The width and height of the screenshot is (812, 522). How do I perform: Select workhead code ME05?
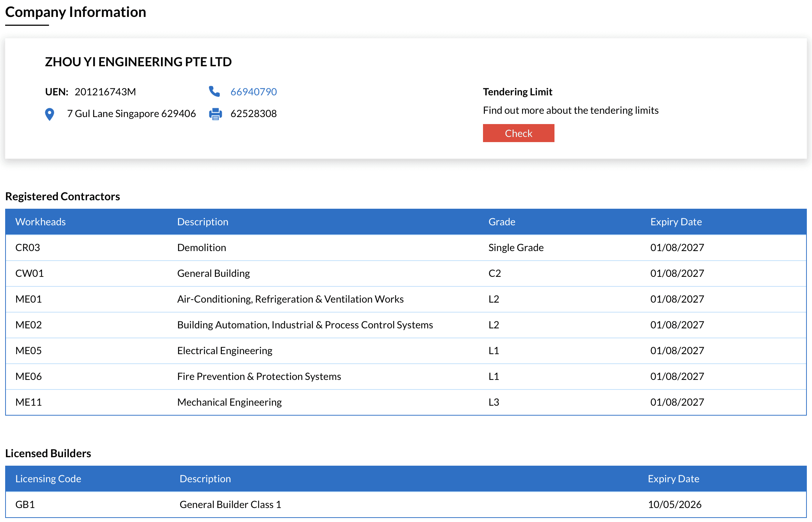[x=28, y=350]
